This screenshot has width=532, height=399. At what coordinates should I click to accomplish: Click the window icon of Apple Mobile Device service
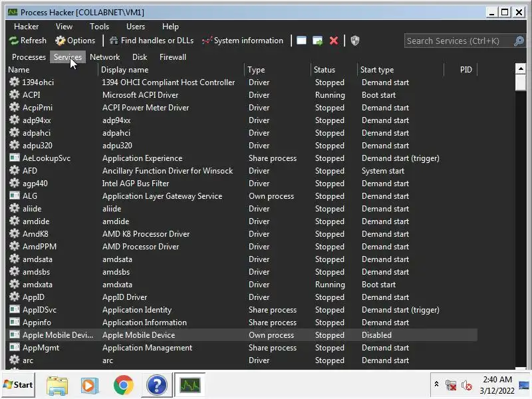(x=14, y=335)
